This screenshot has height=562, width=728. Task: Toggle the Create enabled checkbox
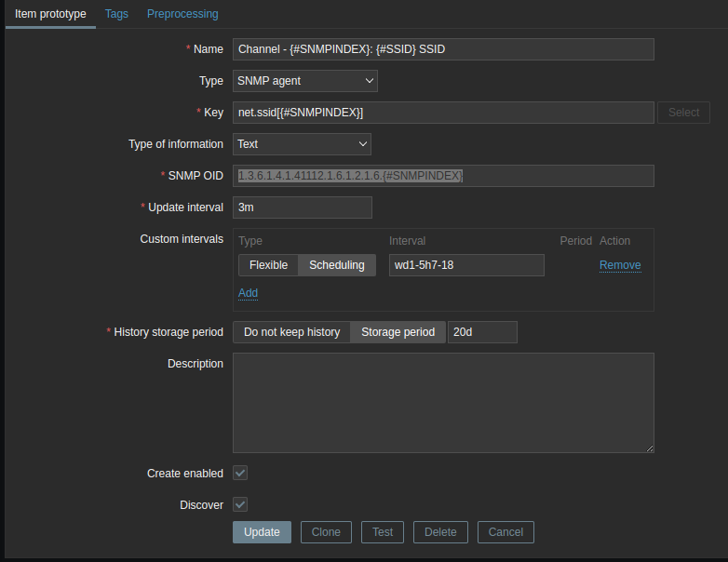pos(240,473)
